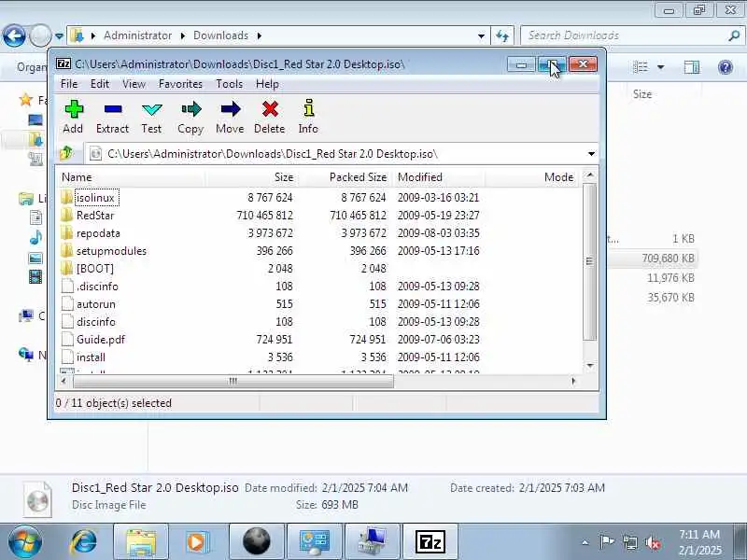Expand the 7-Zip address path dropdown
Viewport: 747px width, 560px height.
click(x=591, y=154)
